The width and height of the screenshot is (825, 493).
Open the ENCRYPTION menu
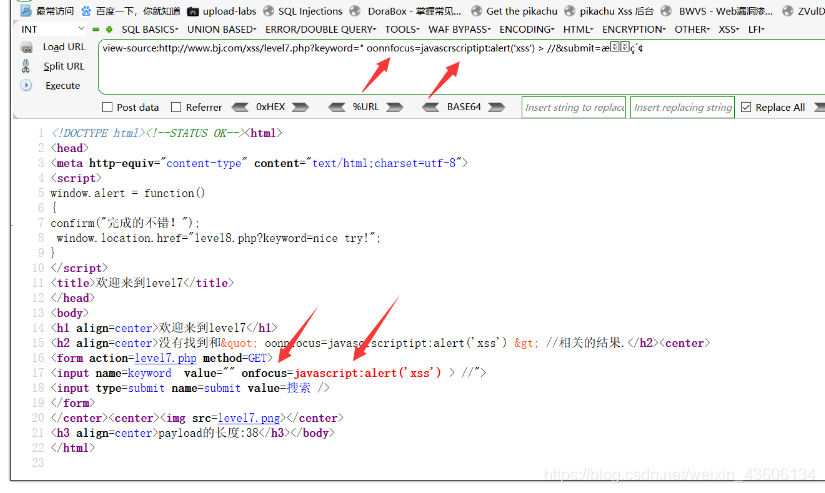click(633, 29)
